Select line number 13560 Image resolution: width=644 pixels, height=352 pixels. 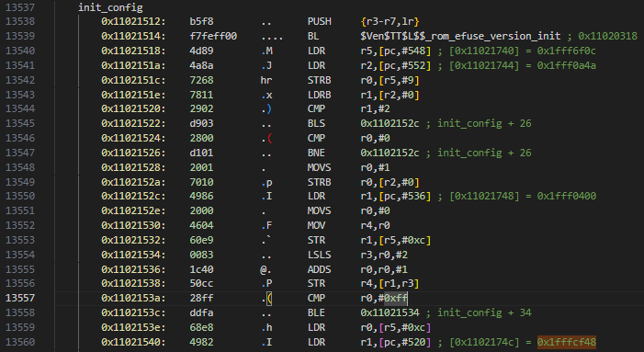click(x=20, y=342)
